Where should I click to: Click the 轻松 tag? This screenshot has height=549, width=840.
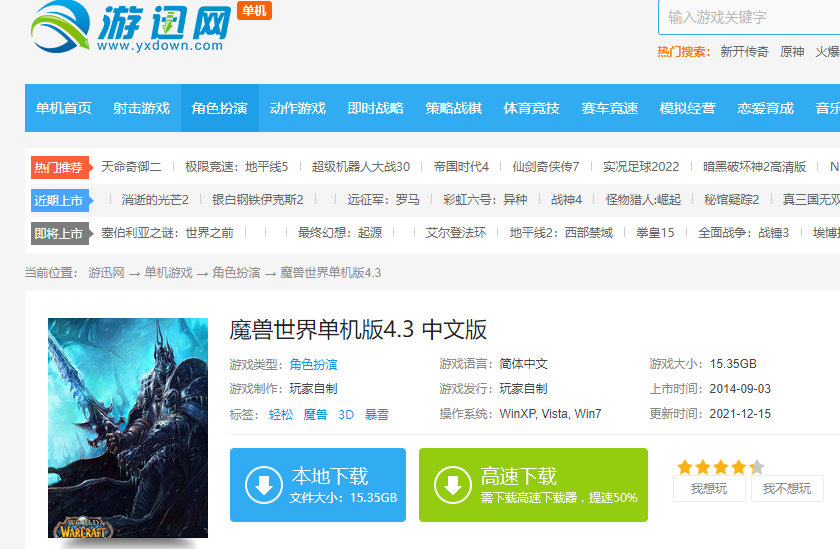(281, 415)
